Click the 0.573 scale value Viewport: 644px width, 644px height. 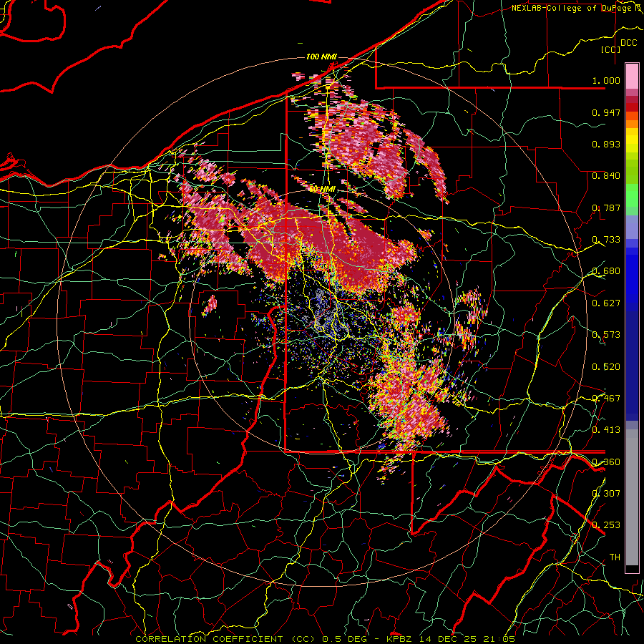[606, 335]
